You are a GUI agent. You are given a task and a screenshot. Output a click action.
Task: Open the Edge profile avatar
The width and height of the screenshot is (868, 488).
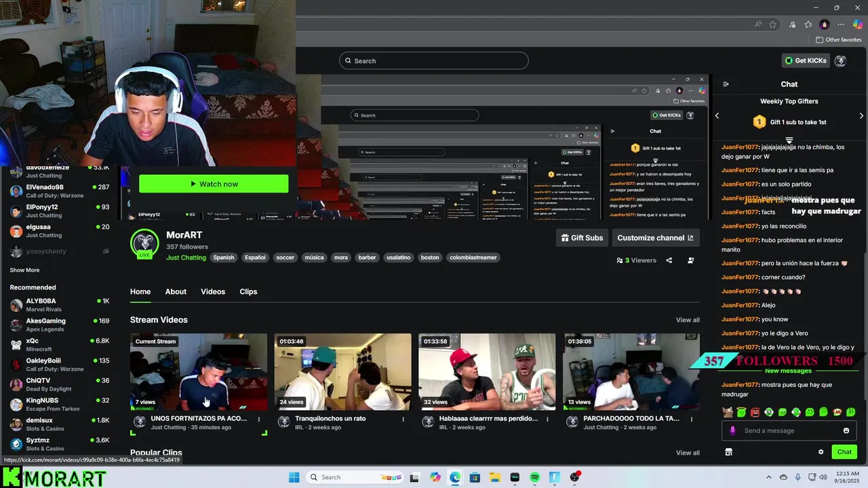tap(824, 24)
